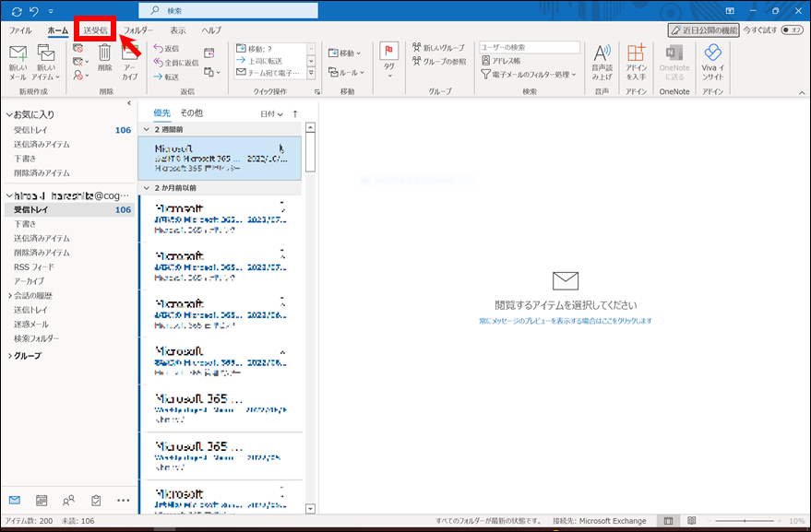Open the more respond actions dropdown

tap(211, 72)
